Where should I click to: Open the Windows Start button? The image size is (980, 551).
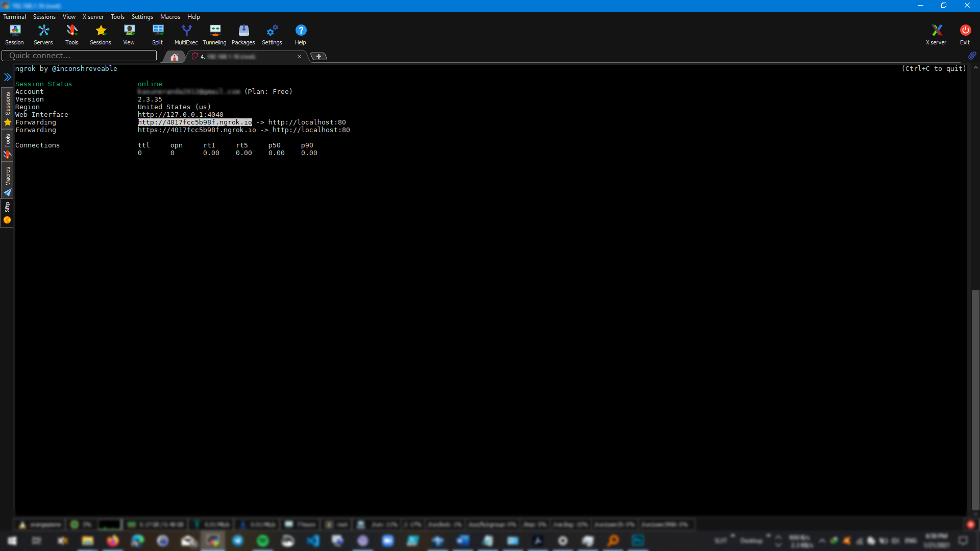click(12, 541)
